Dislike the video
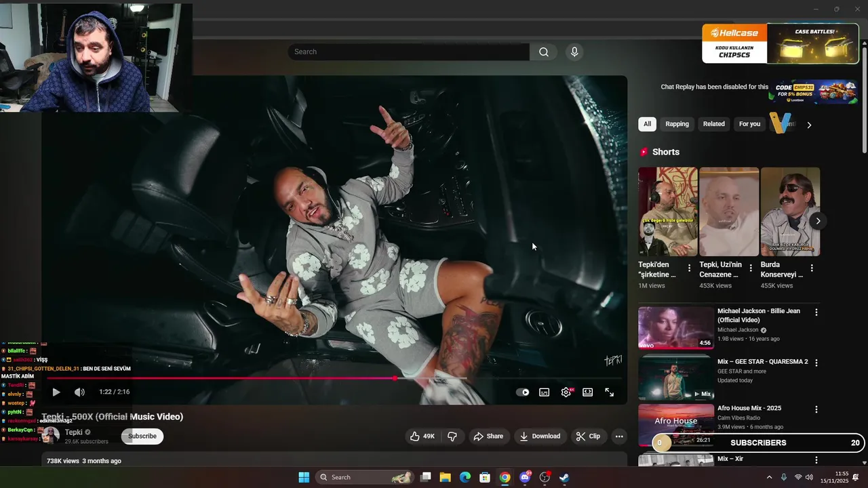 click(x=452, y=436)
